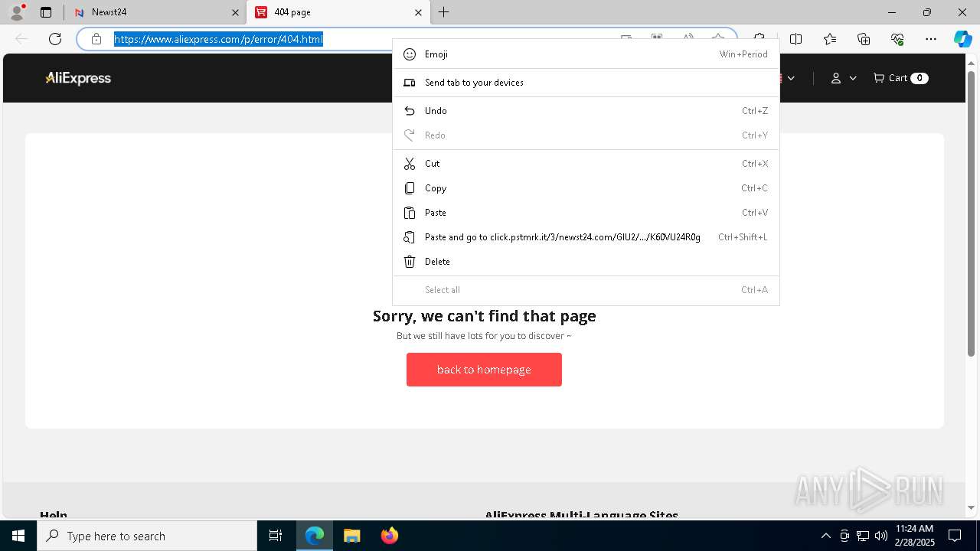Screen dimensions: 980x551
Task: Open Task View on taskbar
Action: 276,536
